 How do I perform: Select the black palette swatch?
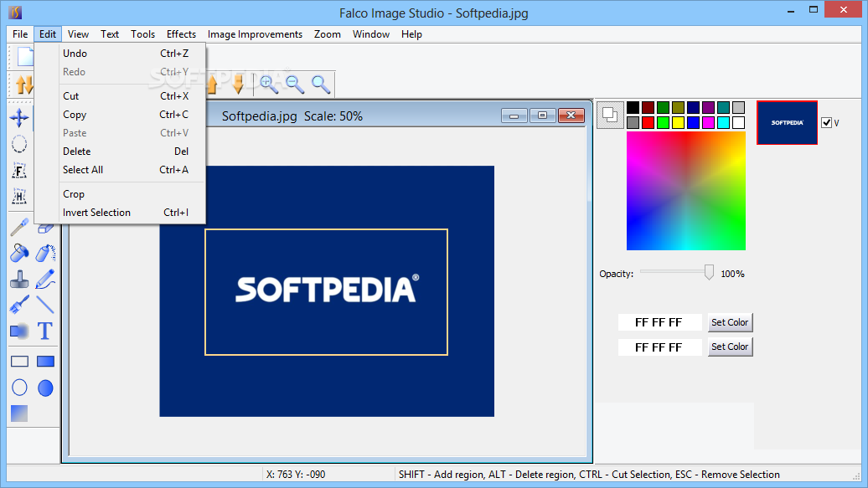click(x=633, y=107)
